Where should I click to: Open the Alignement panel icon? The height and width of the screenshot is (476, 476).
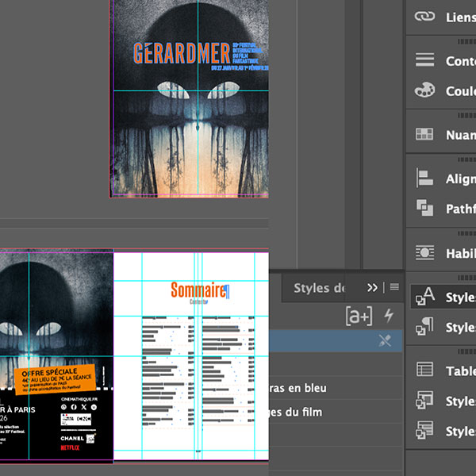click(x=424, y=178)
